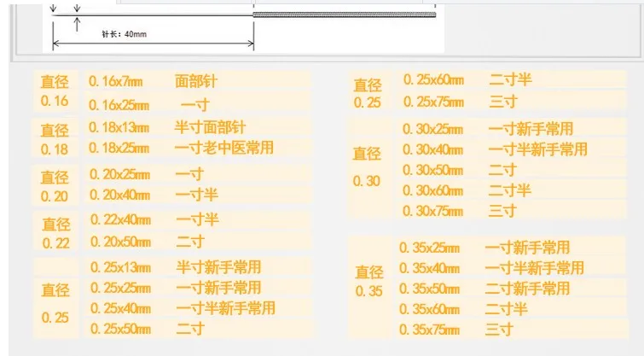Click the 0.35x25mm size cell
This screenshot has width=644, height=356.
pyautogui.click(x=429, y=248)
